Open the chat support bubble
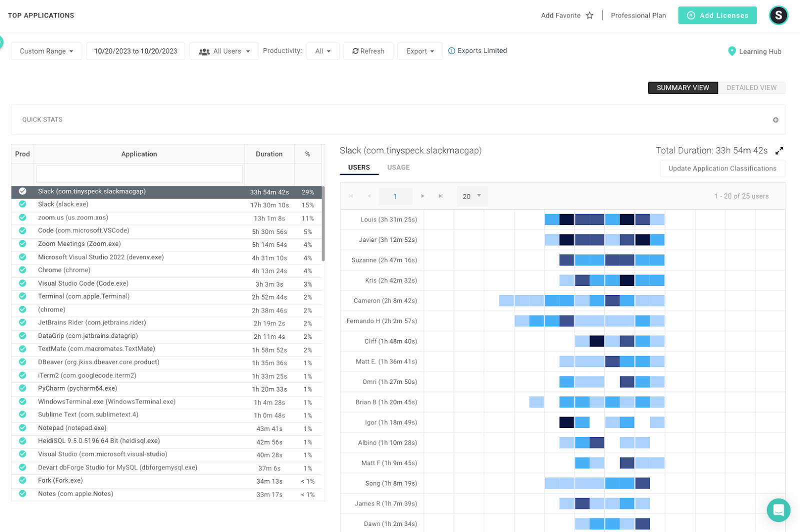The height and width of the screenshot is (532, 800). 778,510
